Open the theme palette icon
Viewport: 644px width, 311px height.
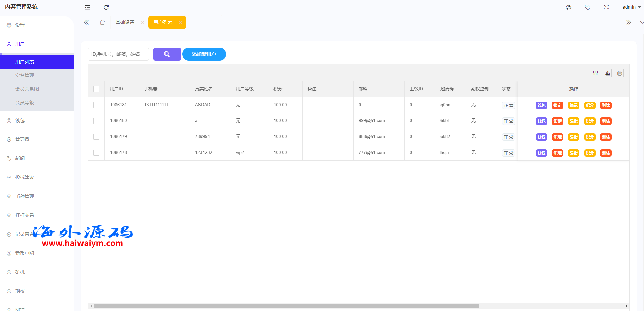[x=569, y=7]
